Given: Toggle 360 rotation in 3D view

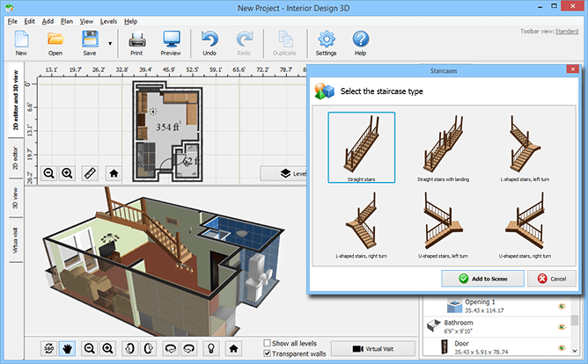Looking at the screenshot, I should click(x=48, y=349).
